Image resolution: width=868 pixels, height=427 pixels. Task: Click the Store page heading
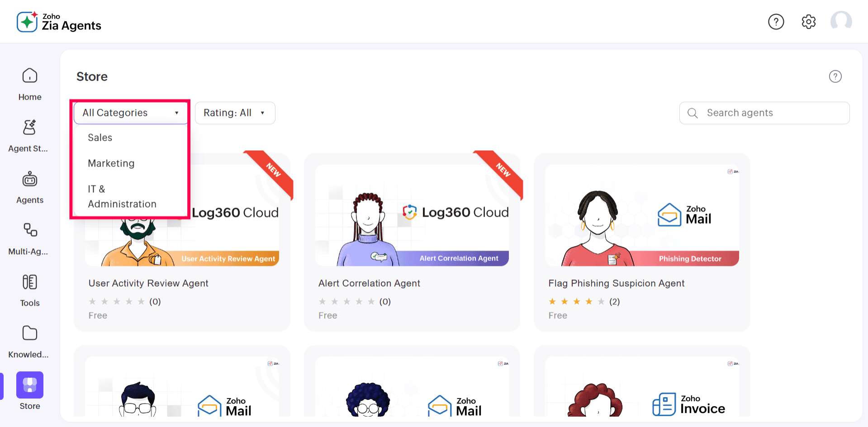(92, 76)
